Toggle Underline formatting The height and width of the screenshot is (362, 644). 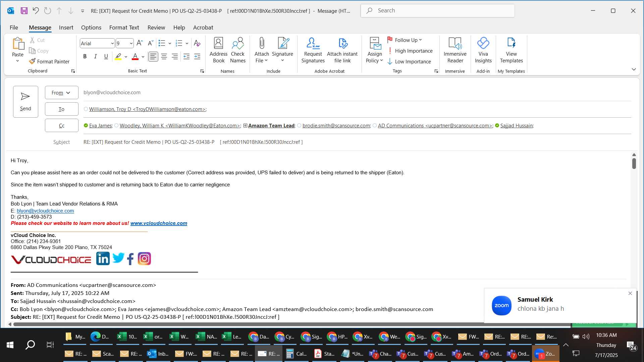[x=106, y=57]
